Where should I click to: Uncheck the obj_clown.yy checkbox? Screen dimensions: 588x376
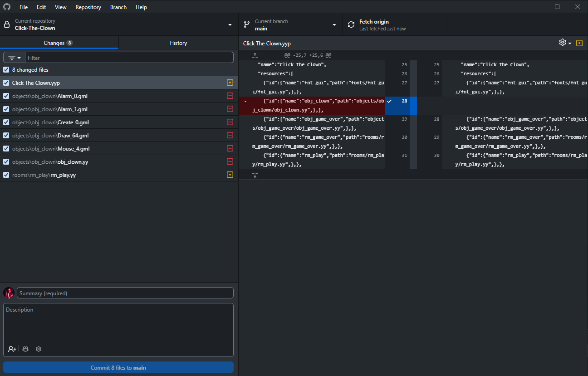[x=6, y=162]
